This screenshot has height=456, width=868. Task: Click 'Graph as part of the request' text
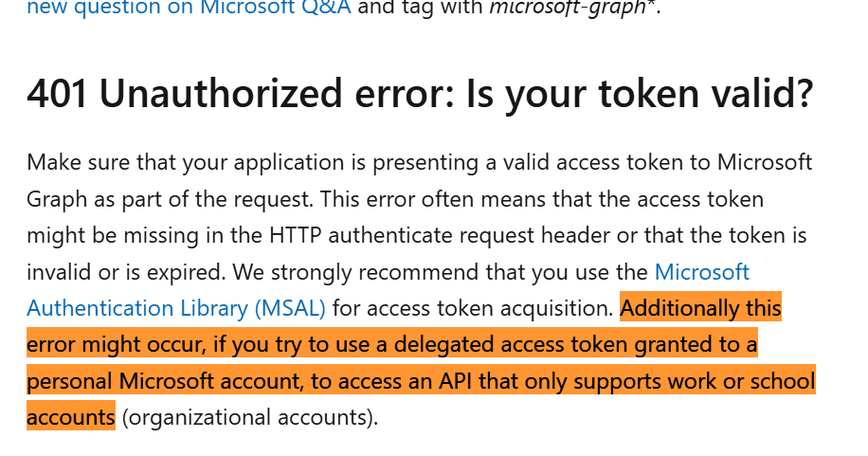pyautogui.click(x=169, y=199)
